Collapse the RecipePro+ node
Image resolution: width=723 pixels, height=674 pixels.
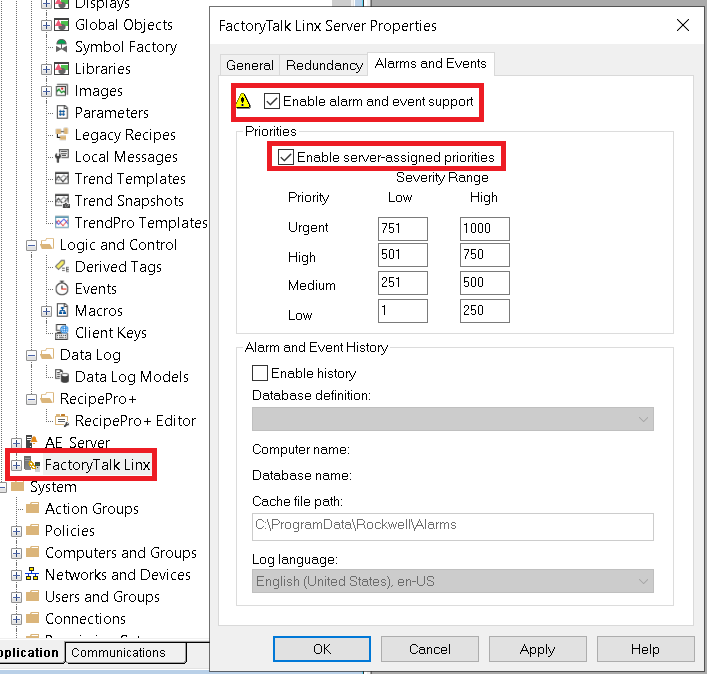tap(31, 399)
